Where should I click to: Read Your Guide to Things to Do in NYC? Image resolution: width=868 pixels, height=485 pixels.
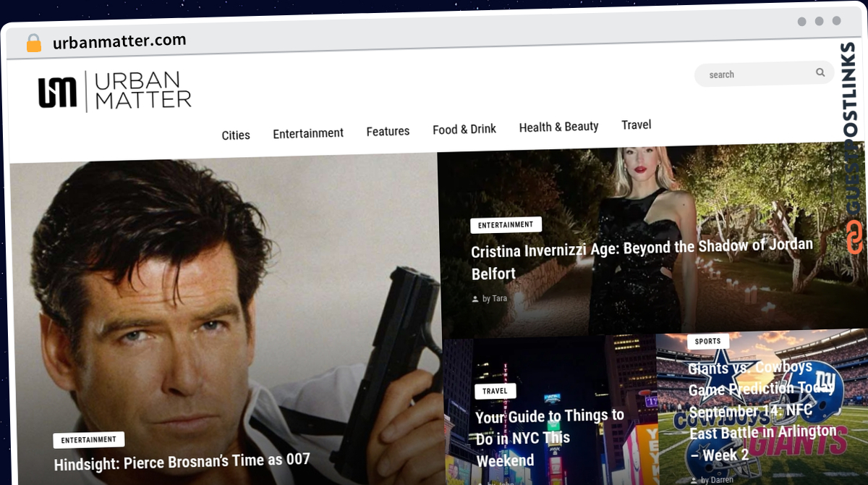[550, 437]
